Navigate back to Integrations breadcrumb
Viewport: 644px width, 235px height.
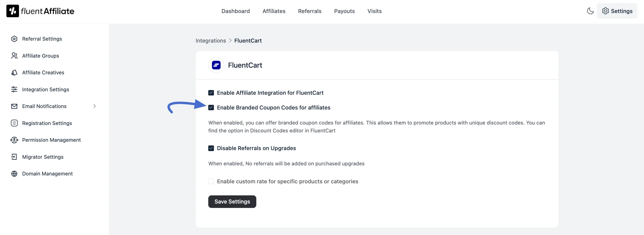click(x=210, y=41)
